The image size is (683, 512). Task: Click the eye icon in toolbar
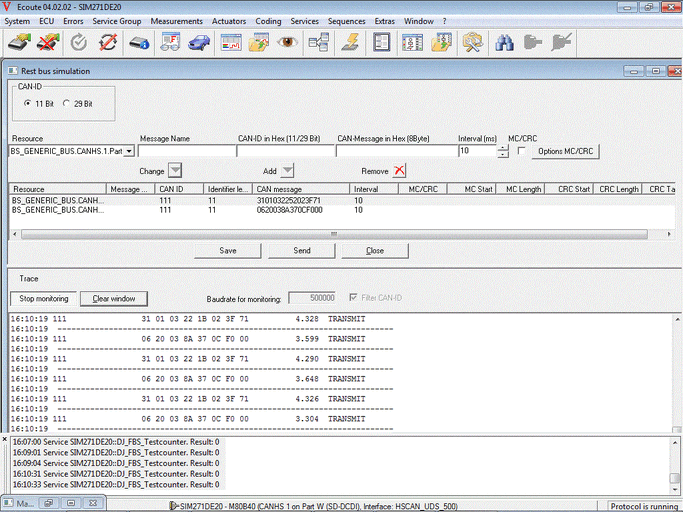pos(289,43)
